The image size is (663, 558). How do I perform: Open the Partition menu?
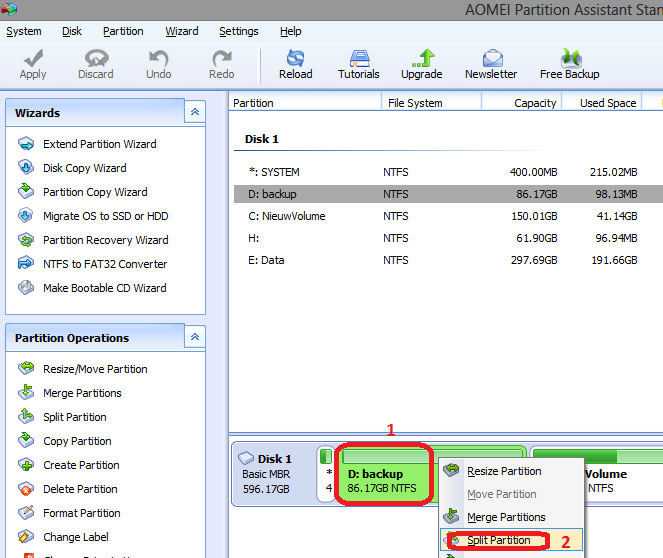click(x=123, y=31)
